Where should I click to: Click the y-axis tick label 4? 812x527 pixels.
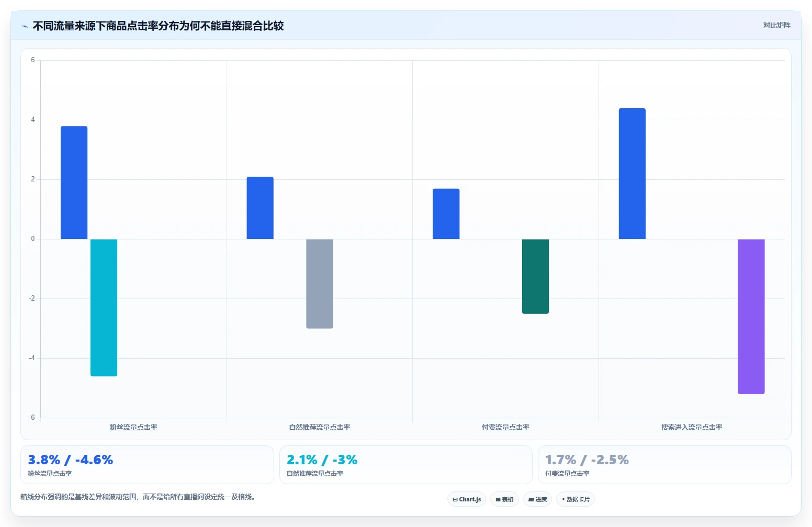pos(33,120)
